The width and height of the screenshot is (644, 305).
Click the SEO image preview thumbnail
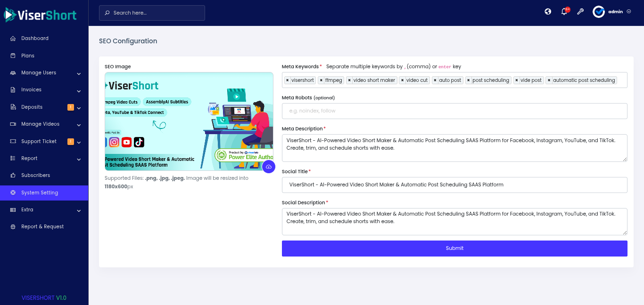tap(189, 121)
